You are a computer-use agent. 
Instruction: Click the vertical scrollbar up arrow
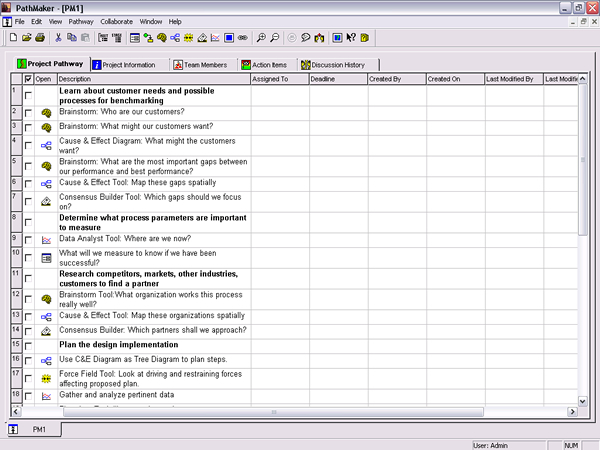point(582,79)
